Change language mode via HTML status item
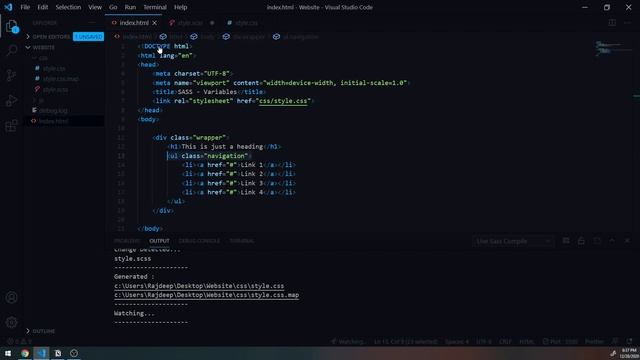Screen dimensions: 640x360 (527, 342)
